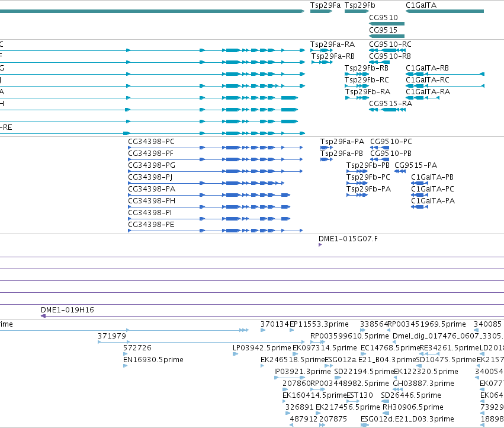The image size is (504, 428).
Task: Click protein CG34398-PA label
Action: point(152,189)
